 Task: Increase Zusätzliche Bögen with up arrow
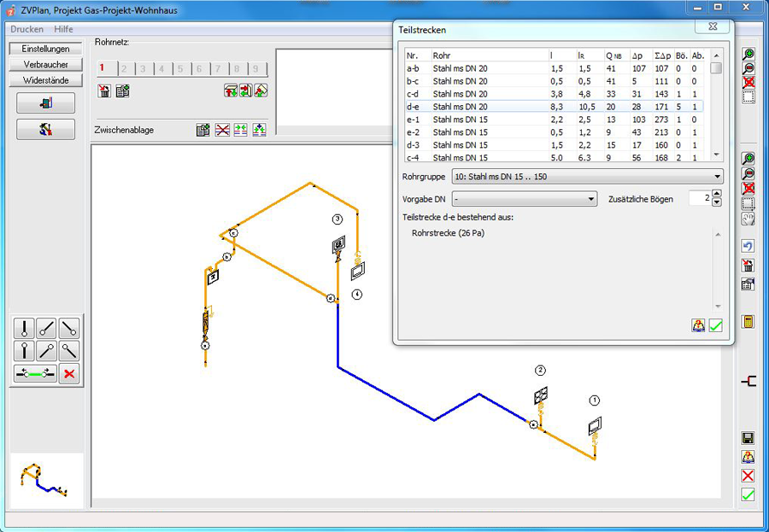click(717, 195)
